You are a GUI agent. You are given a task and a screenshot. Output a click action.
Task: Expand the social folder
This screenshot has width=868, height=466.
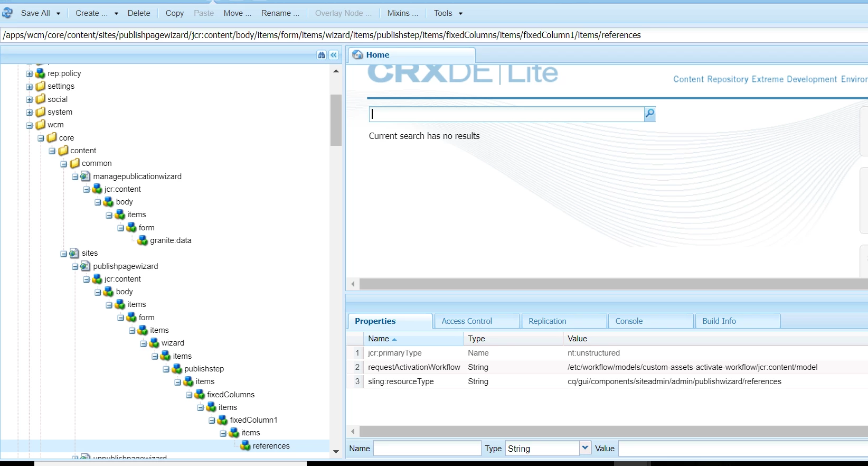(x=30, y=99)
